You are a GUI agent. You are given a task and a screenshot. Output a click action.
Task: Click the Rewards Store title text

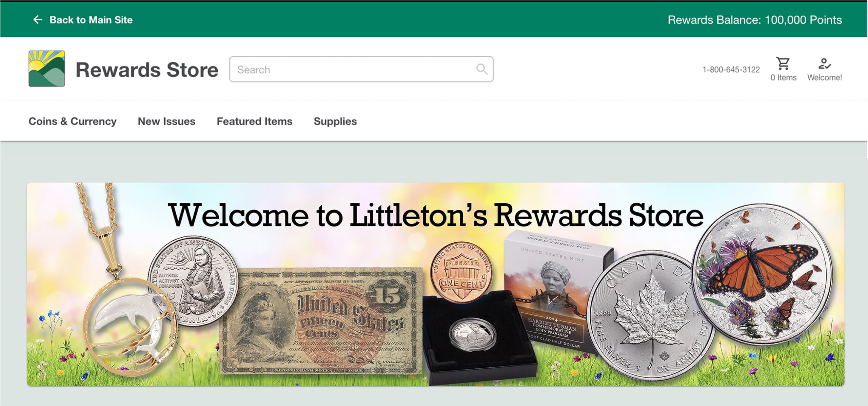147,70
